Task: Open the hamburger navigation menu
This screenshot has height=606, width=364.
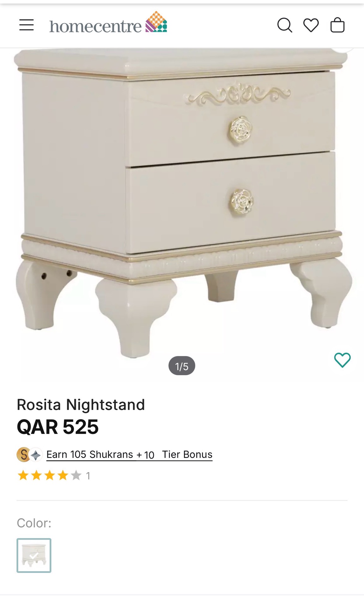Action: (27, 25)
